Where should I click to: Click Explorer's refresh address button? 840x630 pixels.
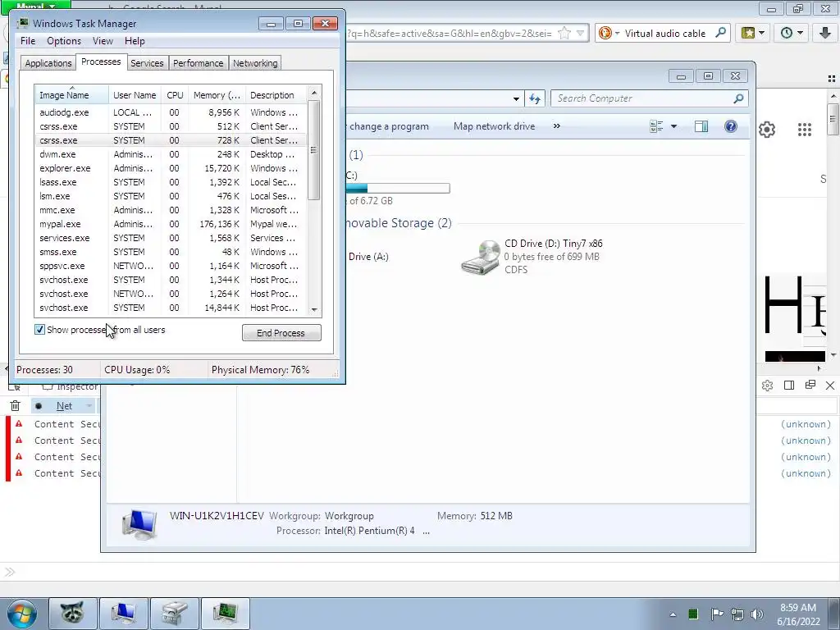pos(535,98)
